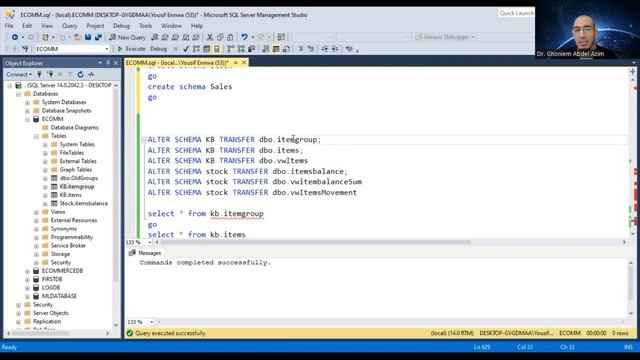Toggle highlighted Results to Grid icon
The width and height of the screenshot is (640, 360).
pos(276,49)
